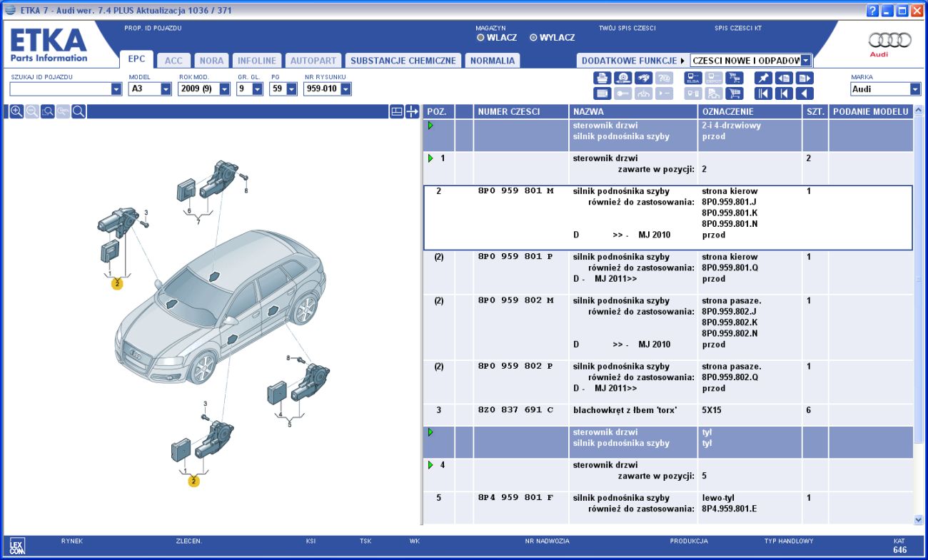
Task: Expand position 4 sterownik drzwi triangle
Action: click(x=430, y=465)
